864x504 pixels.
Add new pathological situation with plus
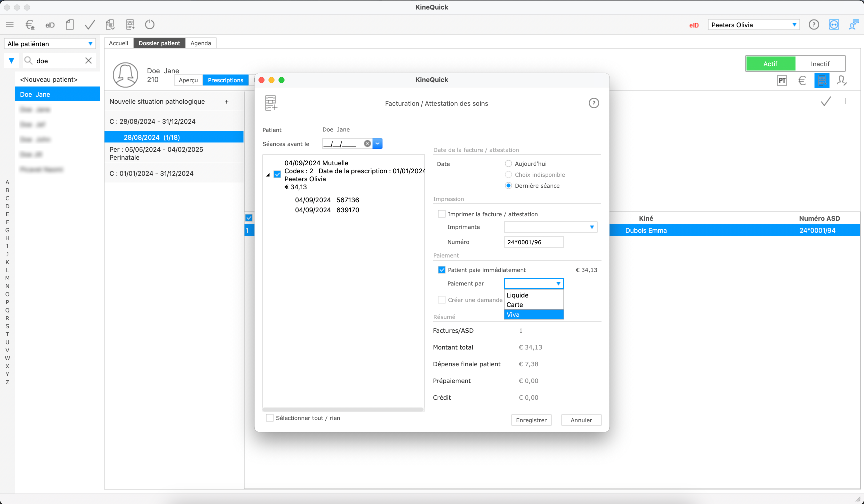(227, 102)
